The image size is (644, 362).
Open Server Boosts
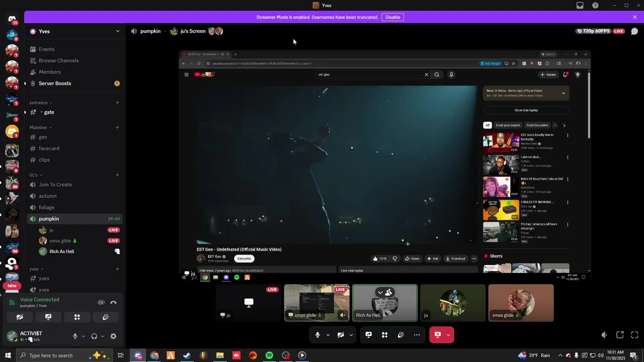coord(74,83)
